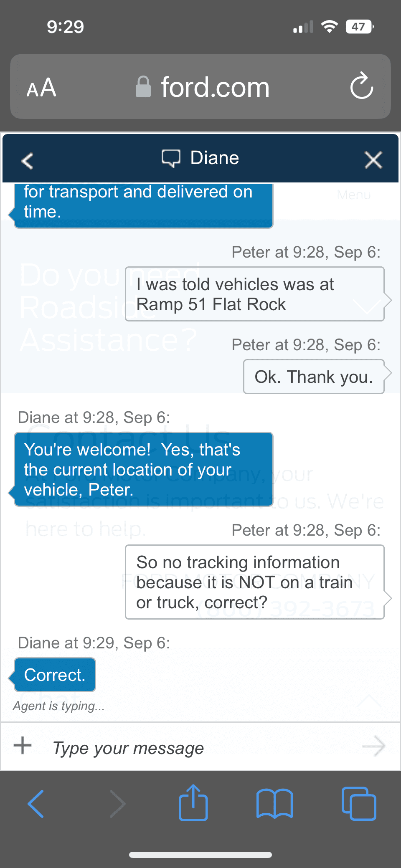Tap the lock icon next to ford.com
This screenshot has height=868, width=401.
coord(143,87)
